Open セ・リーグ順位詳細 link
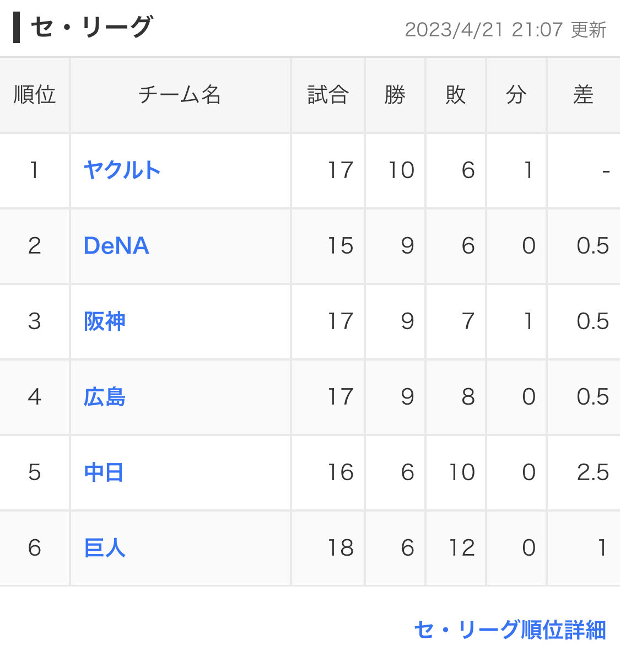 point(510,630)
